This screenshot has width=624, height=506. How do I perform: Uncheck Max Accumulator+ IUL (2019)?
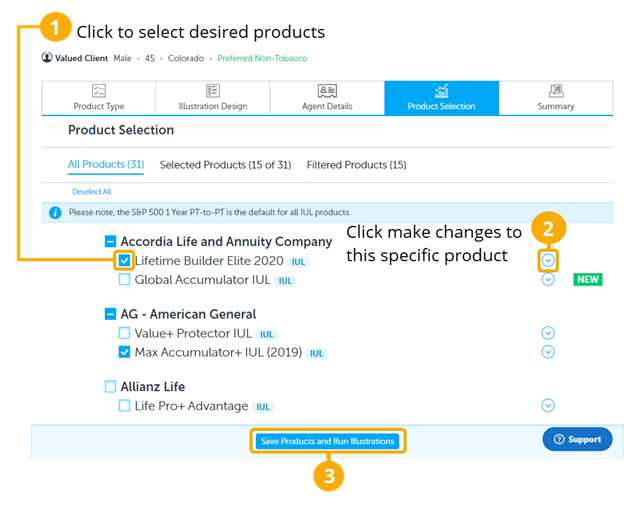[x=124, y=352]
